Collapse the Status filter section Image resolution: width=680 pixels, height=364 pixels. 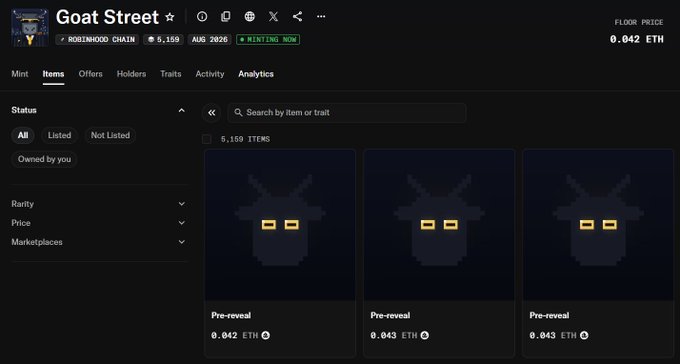[x=182, y=110]
